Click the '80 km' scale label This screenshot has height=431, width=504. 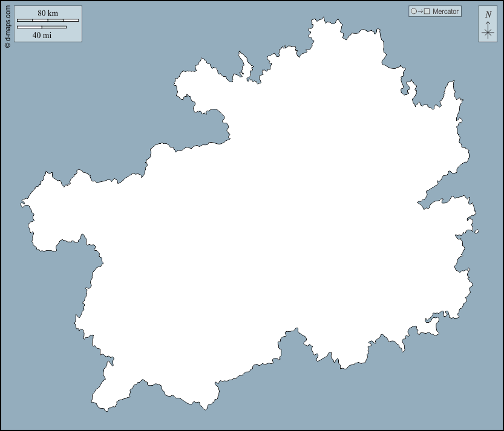[48, 13]
